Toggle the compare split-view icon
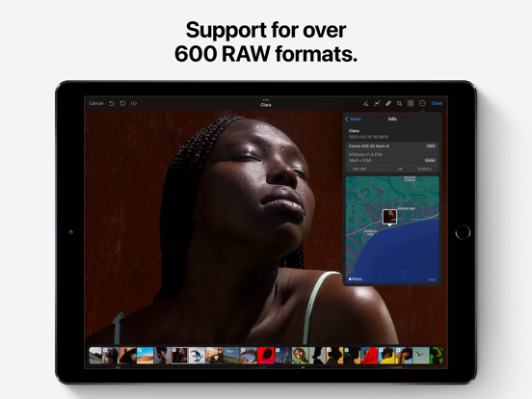The width and height of the screenshot is (532, 399). point(134,103)
